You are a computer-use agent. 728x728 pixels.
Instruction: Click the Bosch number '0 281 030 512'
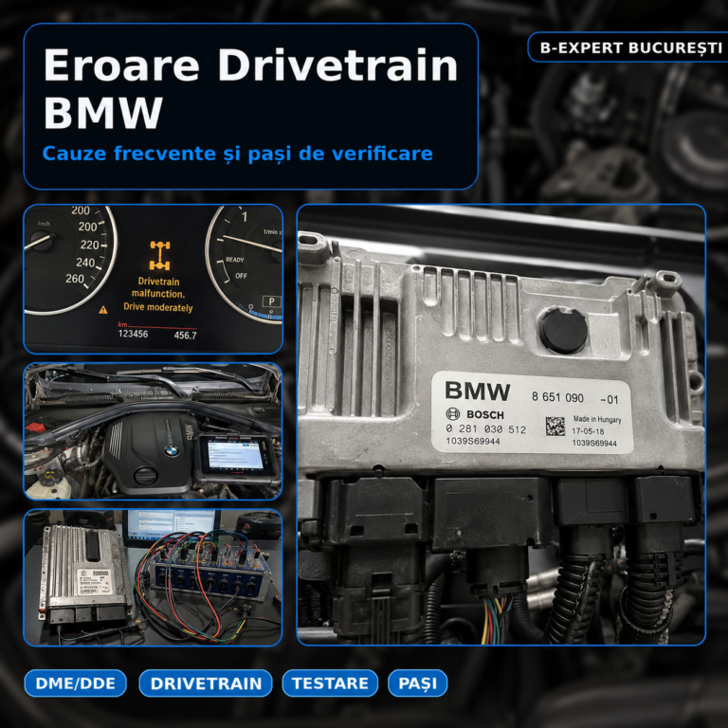(x=485, y=429)
